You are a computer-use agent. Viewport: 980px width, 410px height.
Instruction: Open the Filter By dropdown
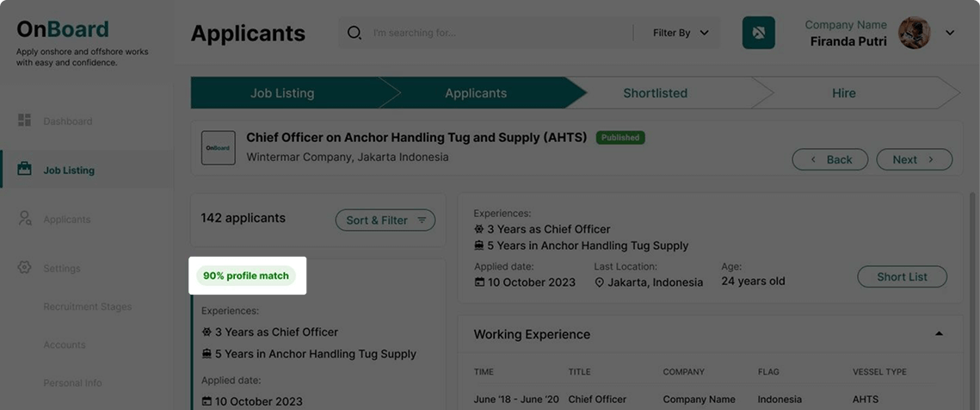point(681,33)
